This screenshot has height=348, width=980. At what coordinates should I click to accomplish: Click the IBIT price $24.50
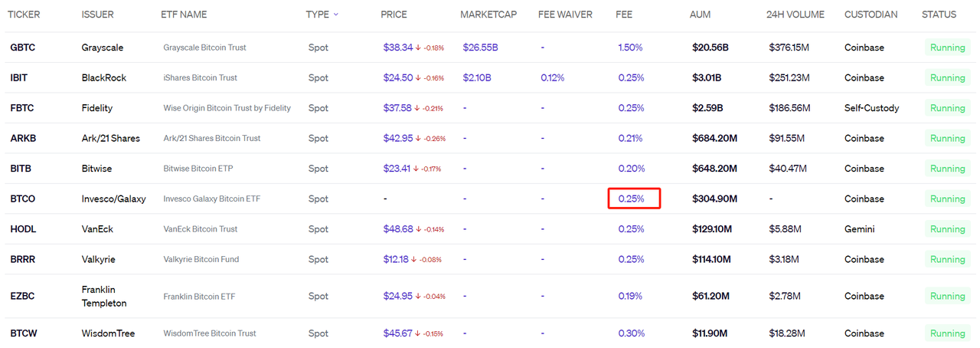click(x=398, y=77)
